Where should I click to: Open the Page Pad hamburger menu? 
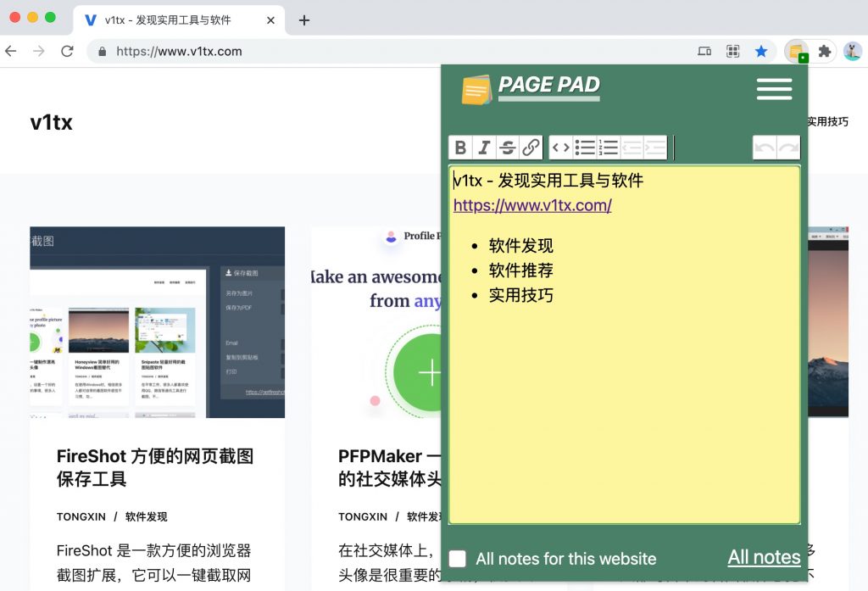point(774,89)
